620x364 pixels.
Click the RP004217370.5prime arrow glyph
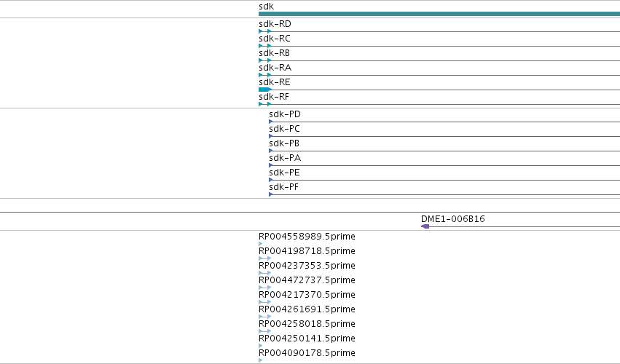point(265,302)
